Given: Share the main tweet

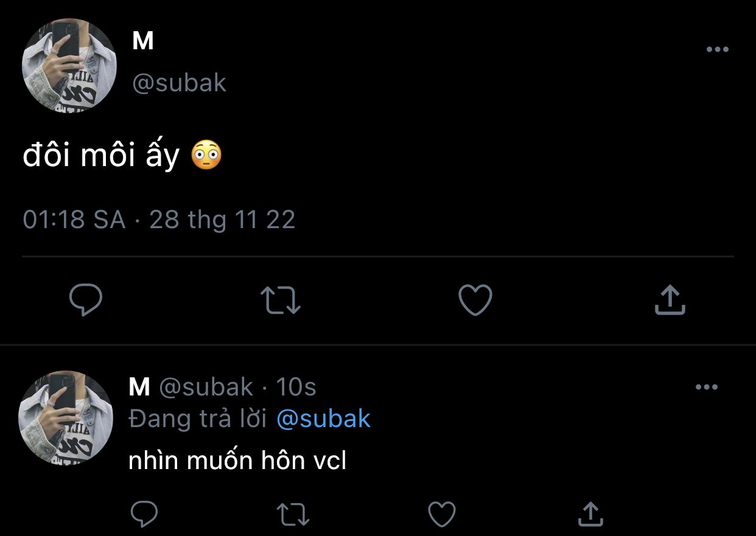Looking at the screenshot, I should click(x=670, y=300).
